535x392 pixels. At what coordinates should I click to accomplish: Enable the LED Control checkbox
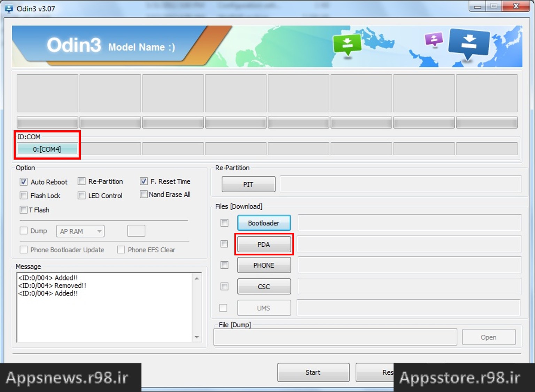82,195
